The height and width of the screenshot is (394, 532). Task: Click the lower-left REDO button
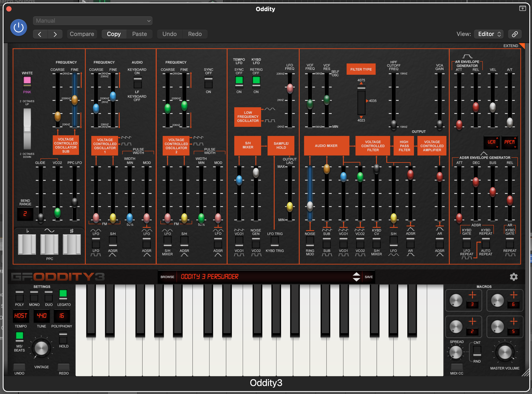pyautogui.click(x=64, y=367)
